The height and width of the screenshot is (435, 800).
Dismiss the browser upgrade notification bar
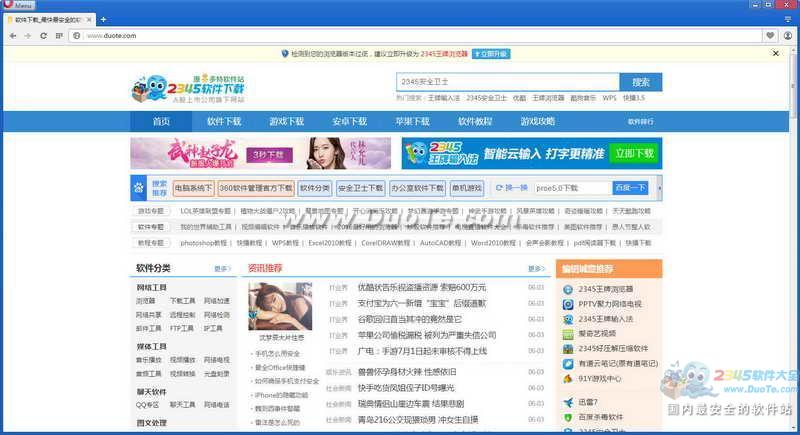point(776,53)
